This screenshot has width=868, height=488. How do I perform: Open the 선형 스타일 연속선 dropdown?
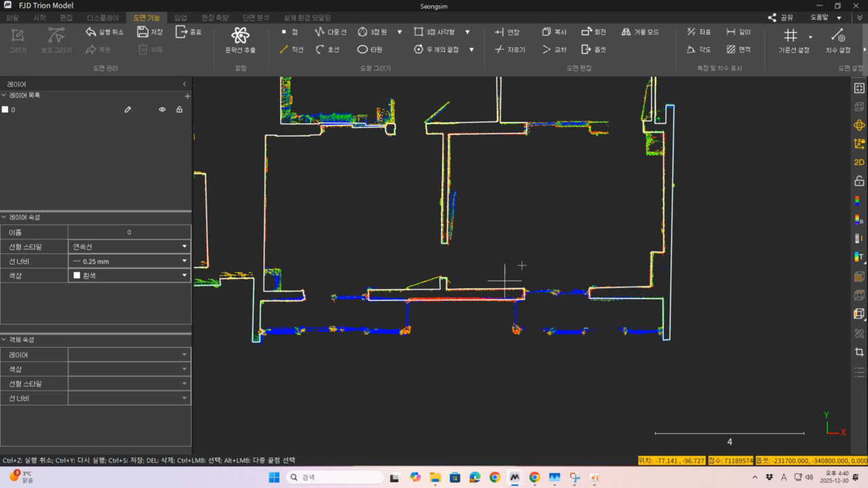pyautogui.click(x=130, y=247)
